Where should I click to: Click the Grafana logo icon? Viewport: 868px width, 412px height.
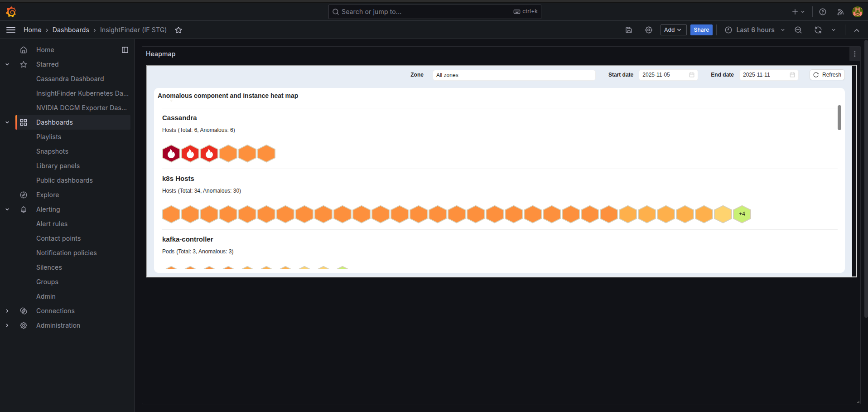click(11, 12)
